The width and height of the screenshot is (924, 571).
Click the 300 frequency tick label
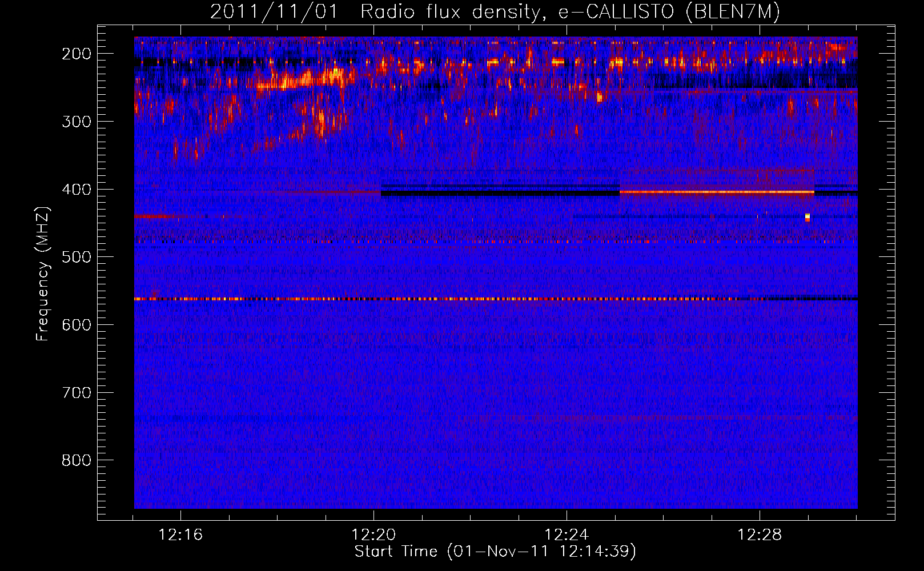tap(77, 121)
